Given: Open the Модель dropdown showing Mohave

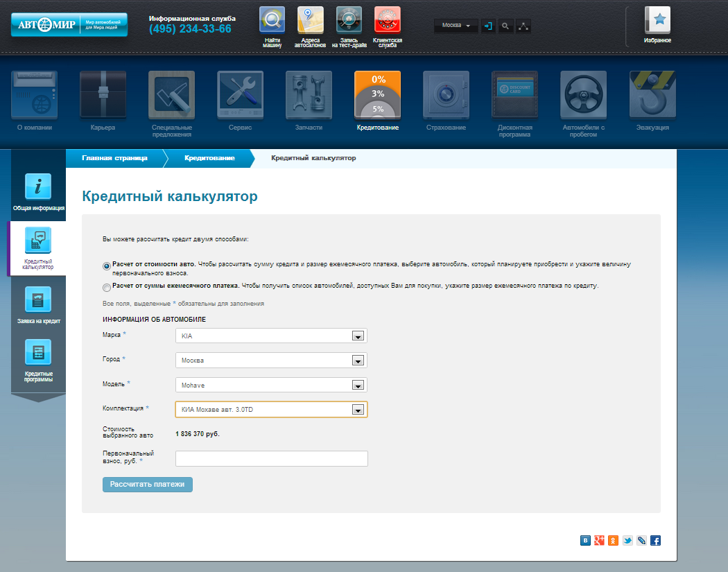Looking at the screenshot, I should [x=271, y=385].
